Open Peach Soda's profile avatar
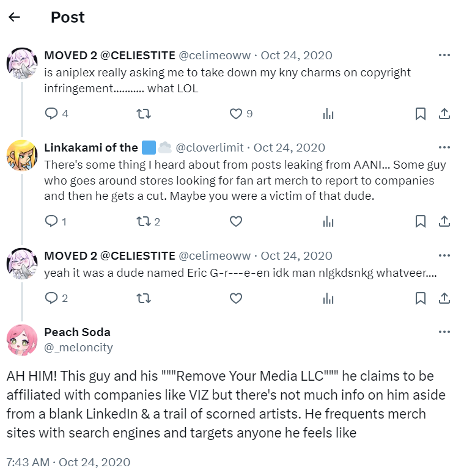Screen dimensions: 453x476 coord(22,340)
